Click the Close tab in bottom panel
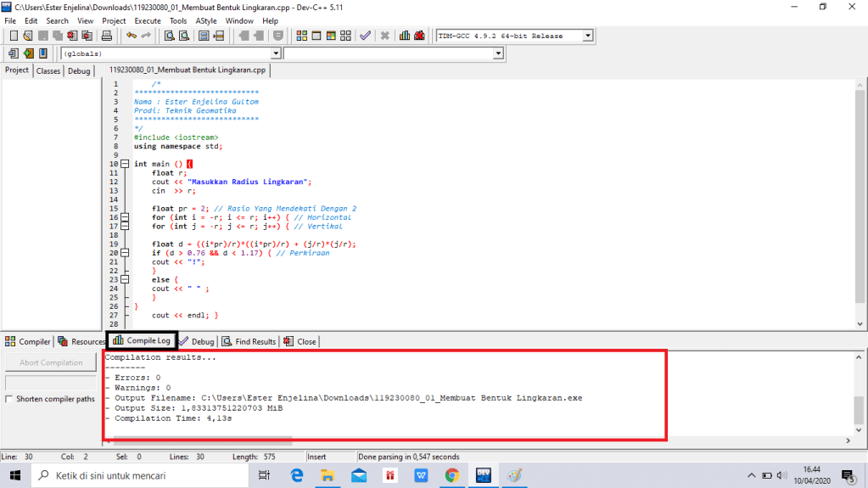This screenshot has width=868, height=488. click(x=300, y=341)
